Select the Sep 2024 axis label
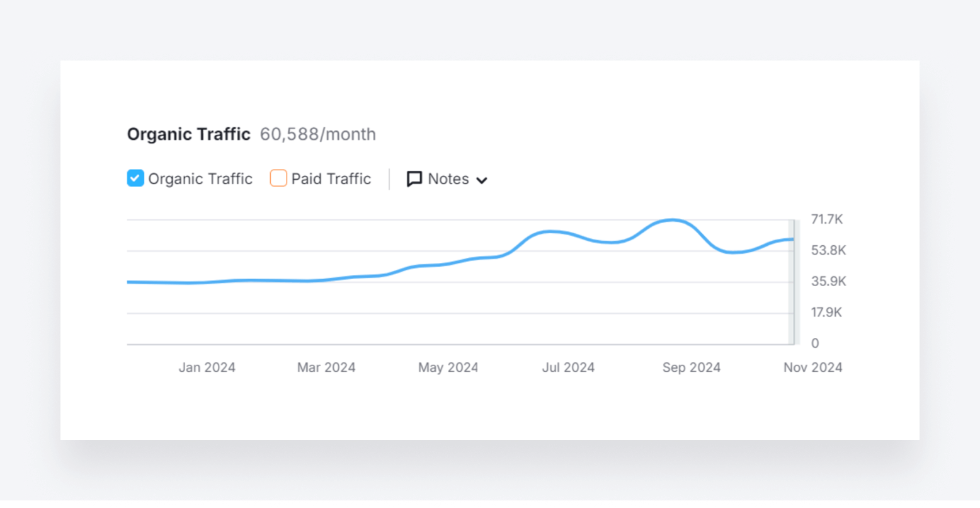Image resolution: width=980 pixels, height=508 pixels. (x=691, y=367)
